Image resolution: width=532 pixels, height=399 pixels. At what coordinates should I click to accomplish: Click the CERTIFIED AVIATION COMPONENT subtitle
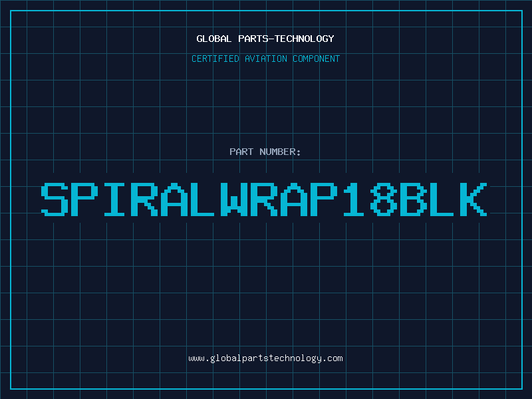pyautogui.click(x=265, y=59)
